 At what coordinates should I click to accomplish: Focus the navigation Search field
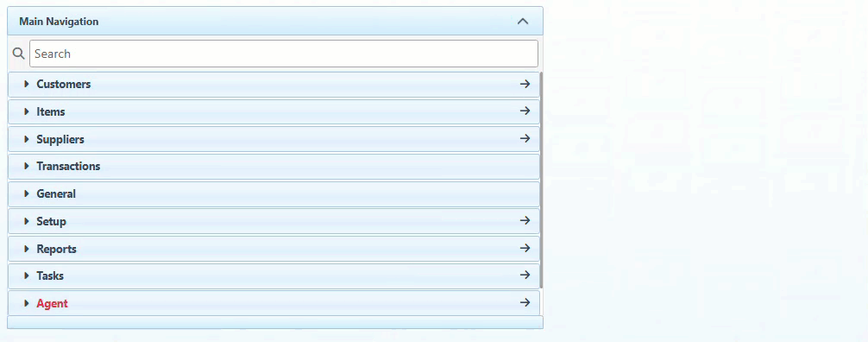283,54
